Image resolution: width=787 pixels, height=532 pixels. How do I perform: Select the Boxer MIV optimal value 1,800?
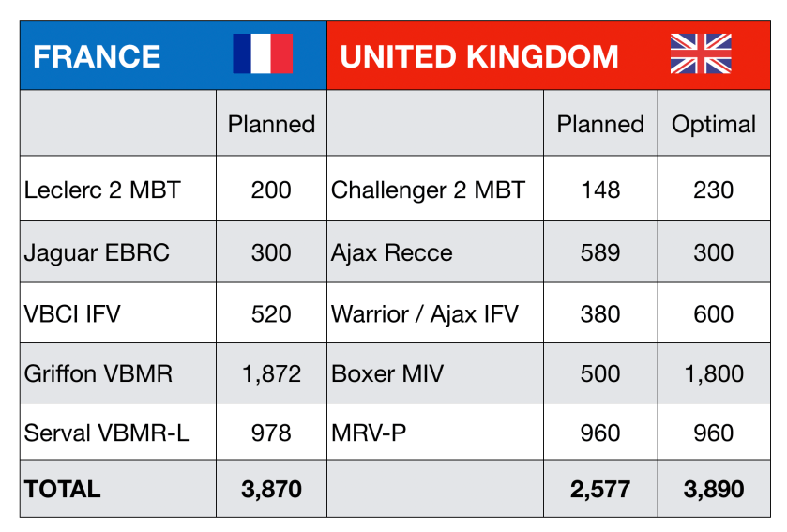[x=713, y=373]
